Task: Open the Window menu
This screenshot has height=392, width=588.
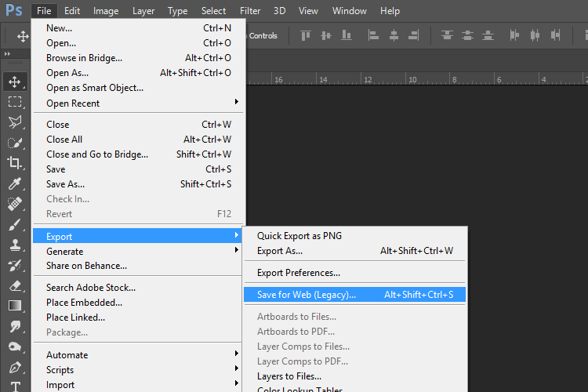Action: 349,11
